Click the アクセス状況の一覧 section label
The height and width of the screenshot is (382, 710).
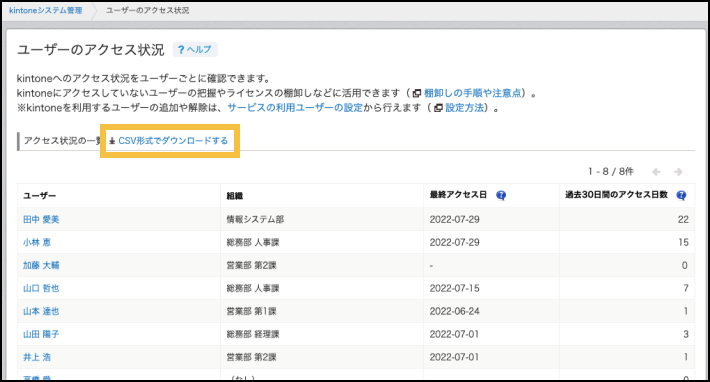pos(62,141)
